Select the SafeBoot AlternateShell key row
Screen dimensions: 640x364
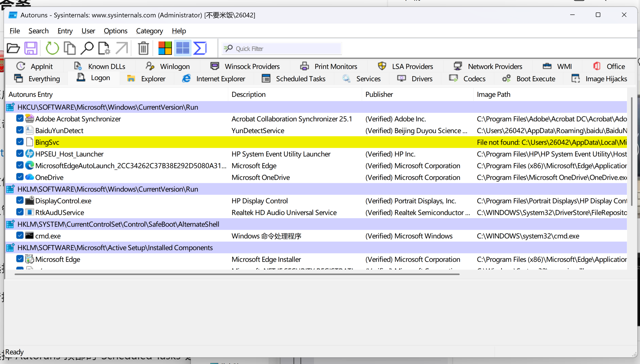pyautogui.click(x=316, y=224)
